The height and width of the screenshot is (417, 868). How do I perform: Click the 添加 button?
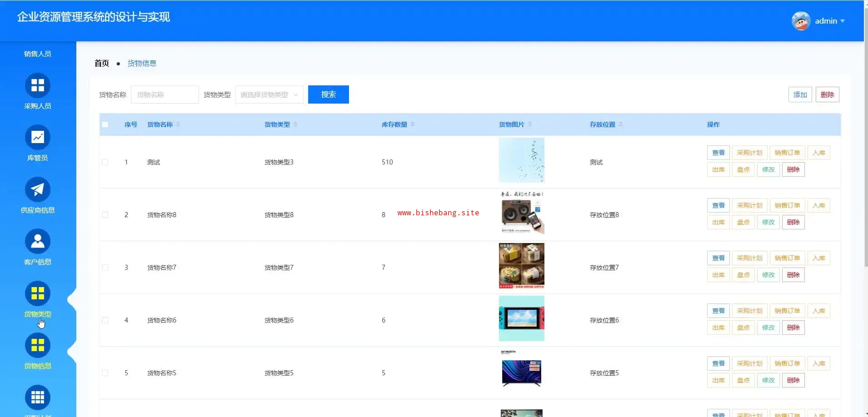tap(800, 94)
